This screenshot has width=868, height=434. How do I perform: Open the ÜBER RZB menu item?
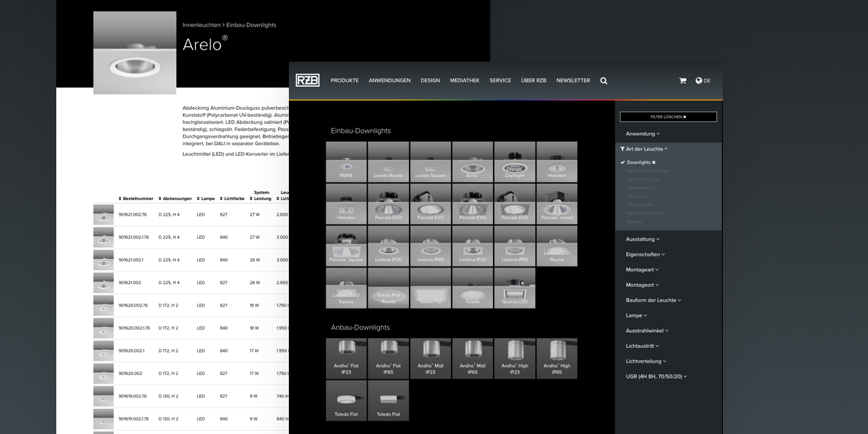534,81
